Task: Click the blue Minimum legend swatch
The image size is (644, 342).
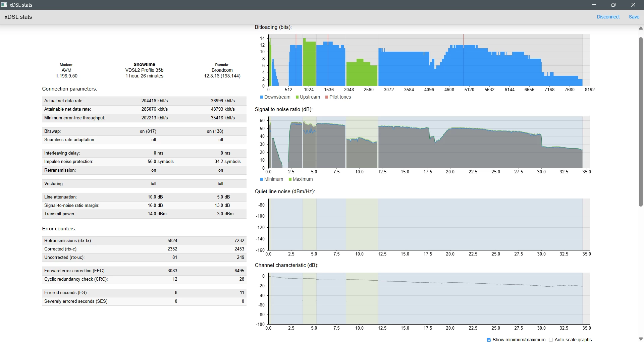Action: point(262,179)
